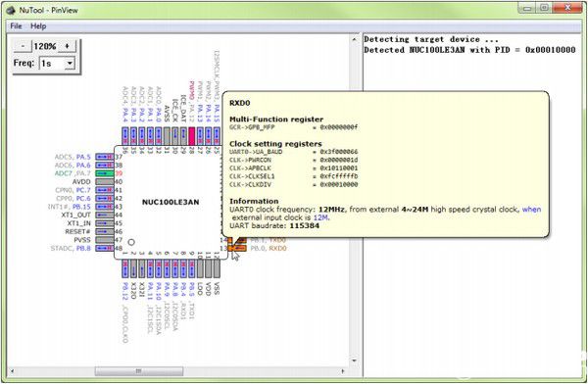Viewport: 588px width, 384px height.
Task: Click pin 40 AVDD gray pad
Action: pos(104,181)
